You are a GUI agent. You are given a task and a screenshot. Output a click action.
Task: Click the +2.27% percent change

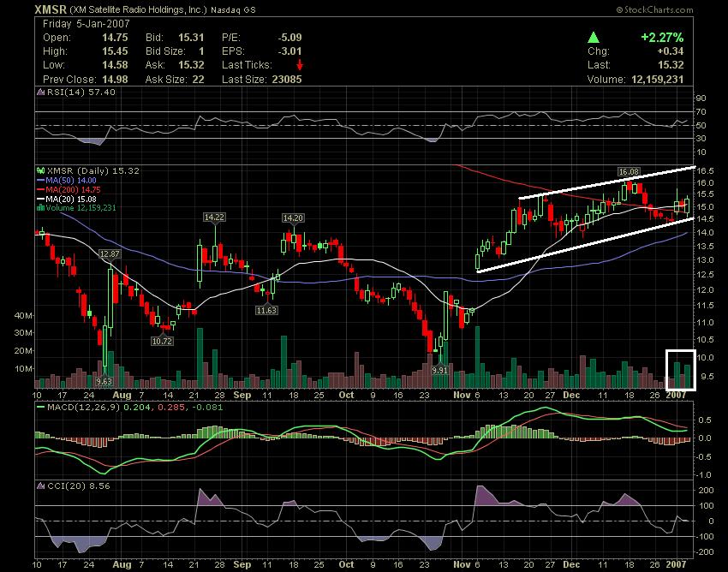pos(662,38)
